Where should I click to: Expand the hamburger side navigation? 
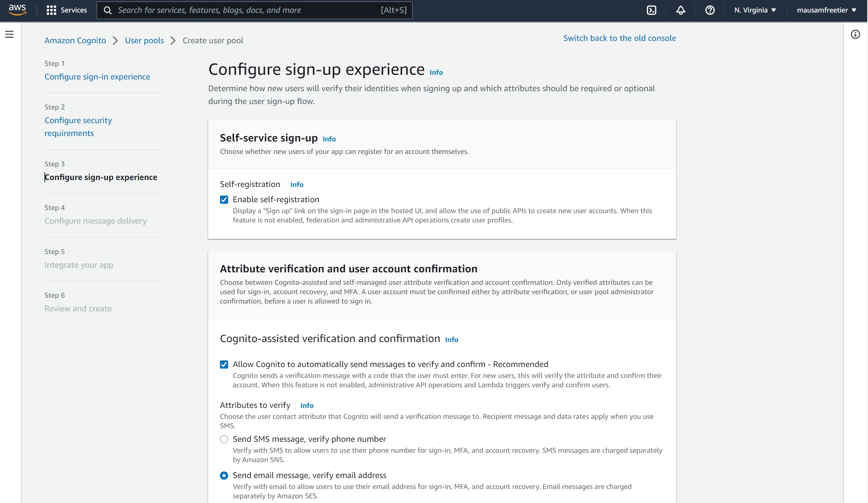coord(9,35)
